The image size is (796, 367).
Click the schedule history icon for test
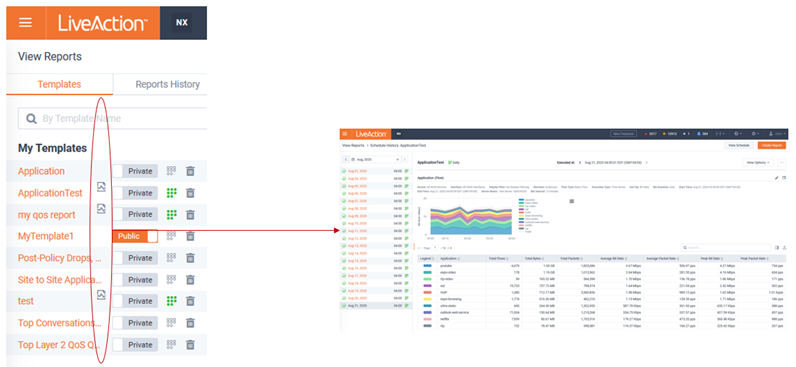pos(102,294)
